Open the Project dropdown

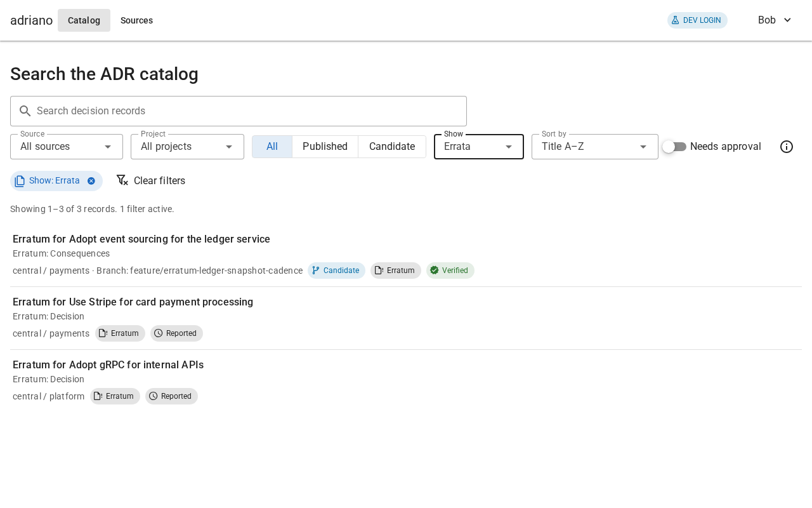[187, 147]
